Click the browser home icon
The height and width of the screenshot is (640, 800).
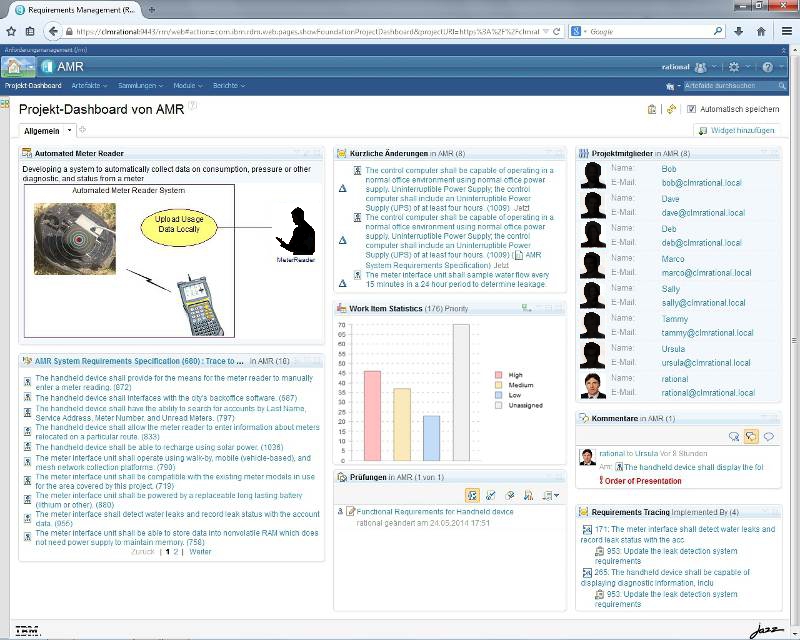point(761,32)
